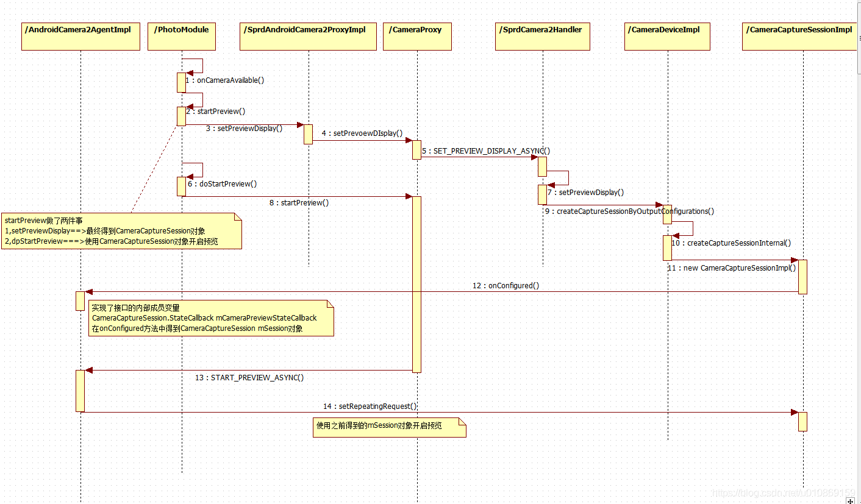Click message label '9 : createCaptureSessionByOutputConfigurations()'
This screenshot has width=861, height=504.
click(630, 211)
